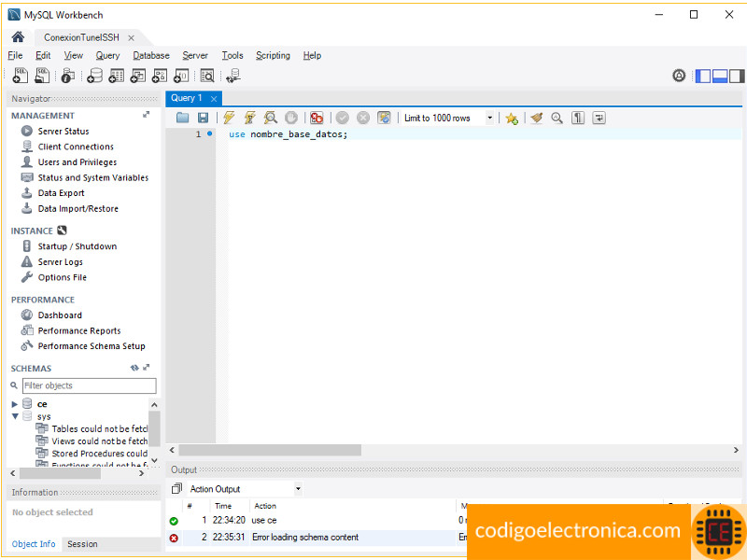Stop the running query icon
Screen dimensions: 747x560
click(291, 118)
